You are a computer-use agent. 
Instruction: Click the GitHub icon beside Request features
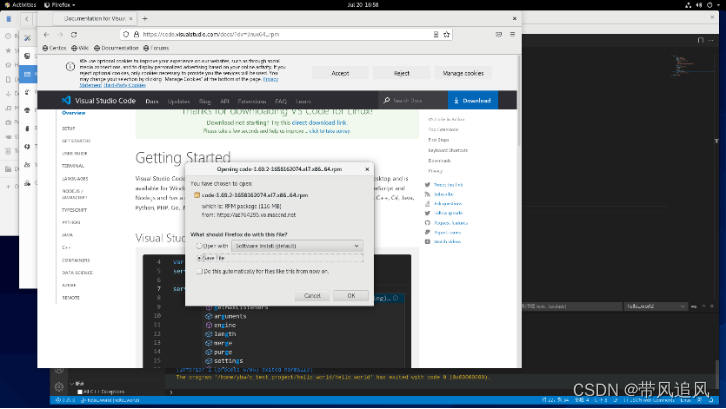coord(427,223)
